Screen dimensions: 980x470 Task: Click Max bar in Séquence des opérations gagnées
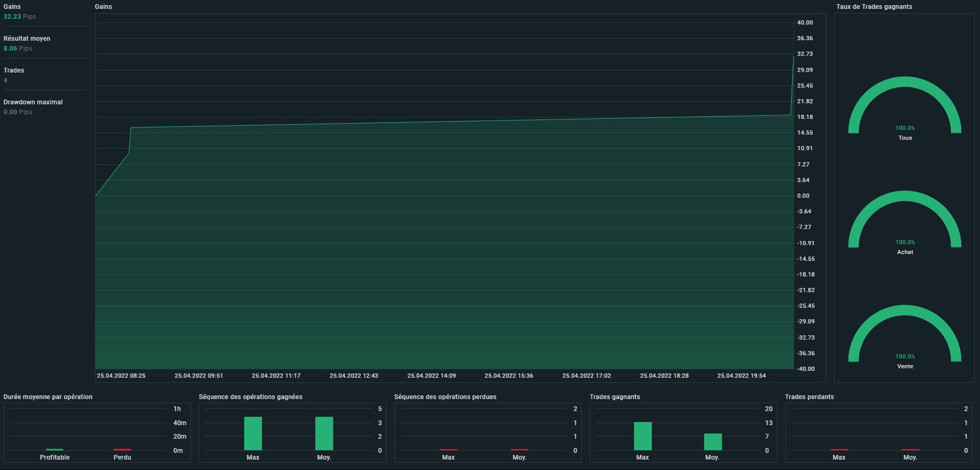tap(253, 433)
